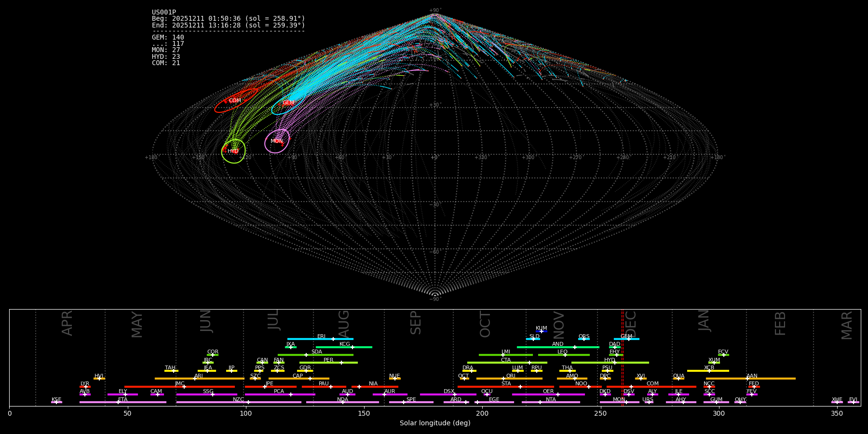This screenshot has height=434, width=868.
Task: Click the ORI shower label in timeline
Action: (511, 376)
